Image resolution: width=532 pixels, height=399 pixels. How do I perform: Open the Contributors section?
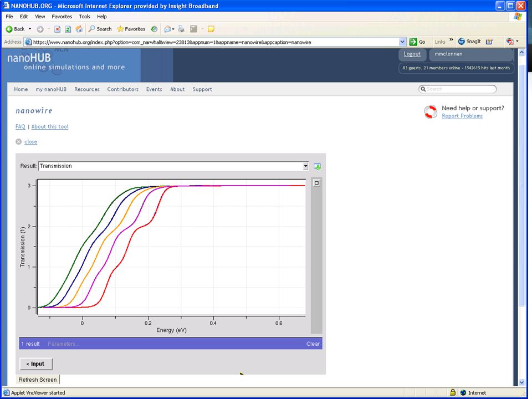coord(123,89)
